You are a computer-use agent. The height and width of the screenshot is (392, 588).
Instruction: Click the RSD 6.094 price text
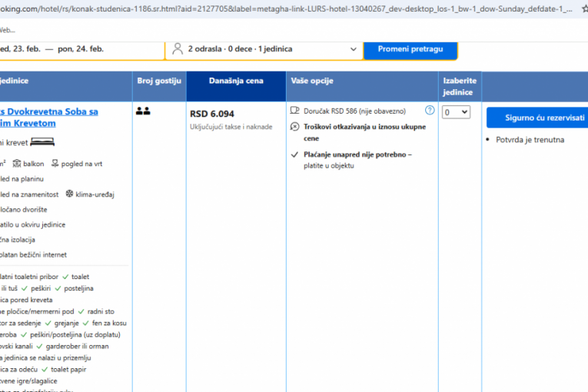(x=212, y=114)
